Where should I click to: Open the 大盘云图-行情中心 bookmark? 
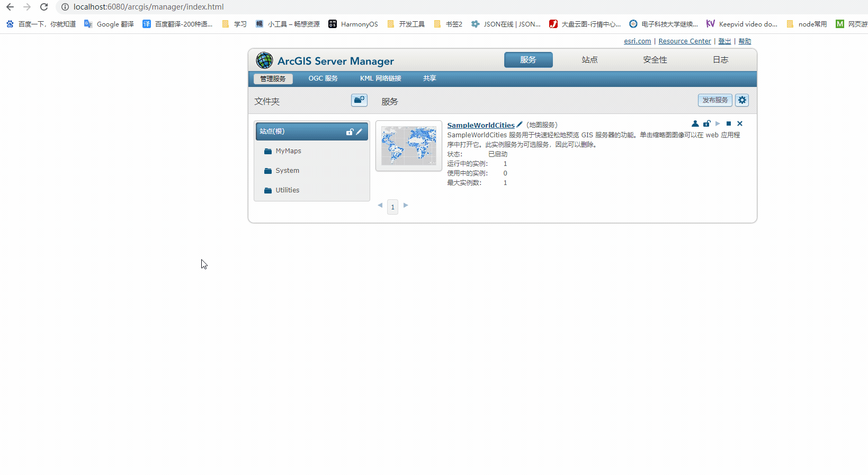585,24
